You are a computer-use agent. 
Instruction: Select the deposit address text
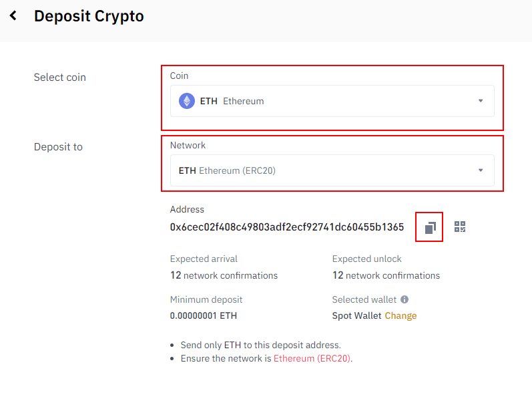(287, 227)
